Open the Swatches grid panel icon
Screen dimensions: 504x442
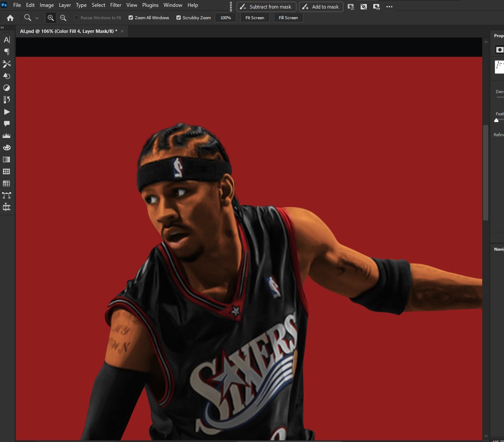tap(6, 184)
